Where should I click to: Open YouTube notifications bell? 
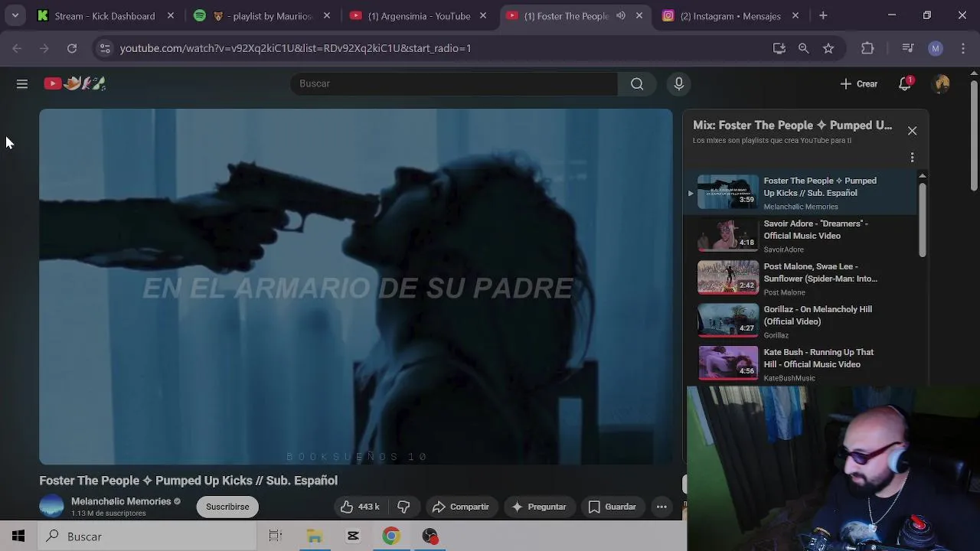pyautogui.click(x=905, y=83)
